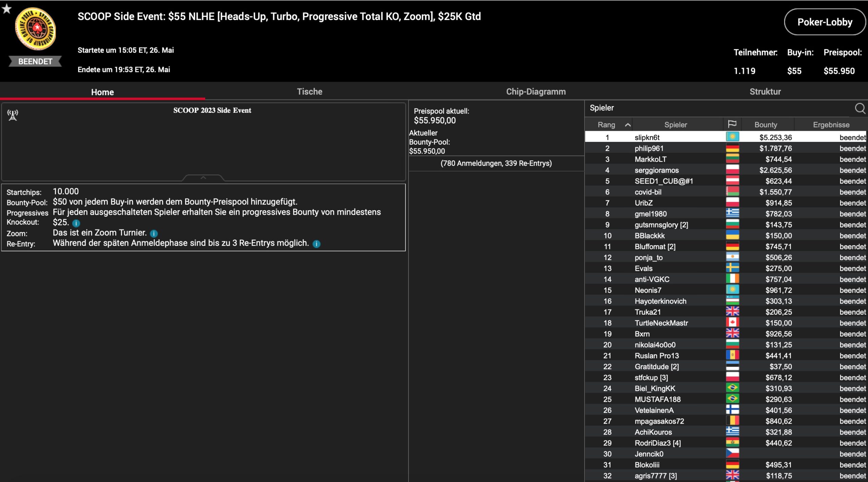Viewport: 868px width, 482px height.
Task: Select player philip961 in the list
Action: [649, 148]
